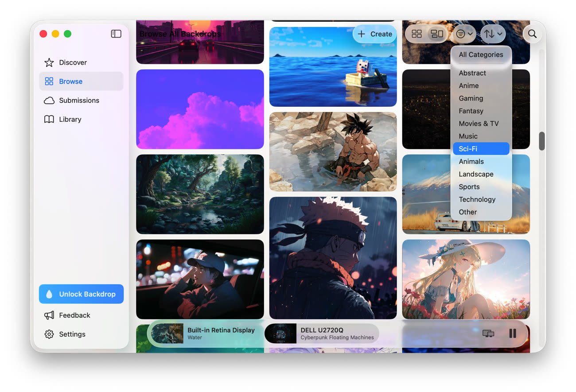The height and width of the screenshot is (392, 576).
Task: Open the Library section
Action: [x=81, y=120]
